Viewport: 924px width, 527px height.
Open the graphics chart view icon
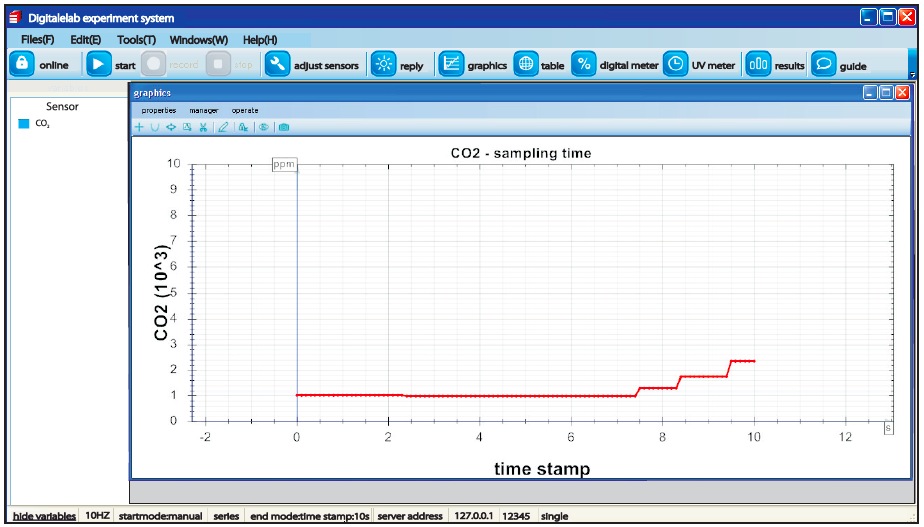pos(451,65)
